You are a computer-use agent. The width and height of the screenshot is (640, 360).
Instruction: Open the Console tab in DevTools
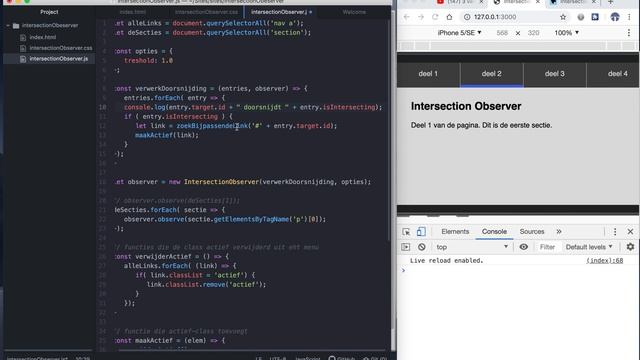tap(494, 231)
